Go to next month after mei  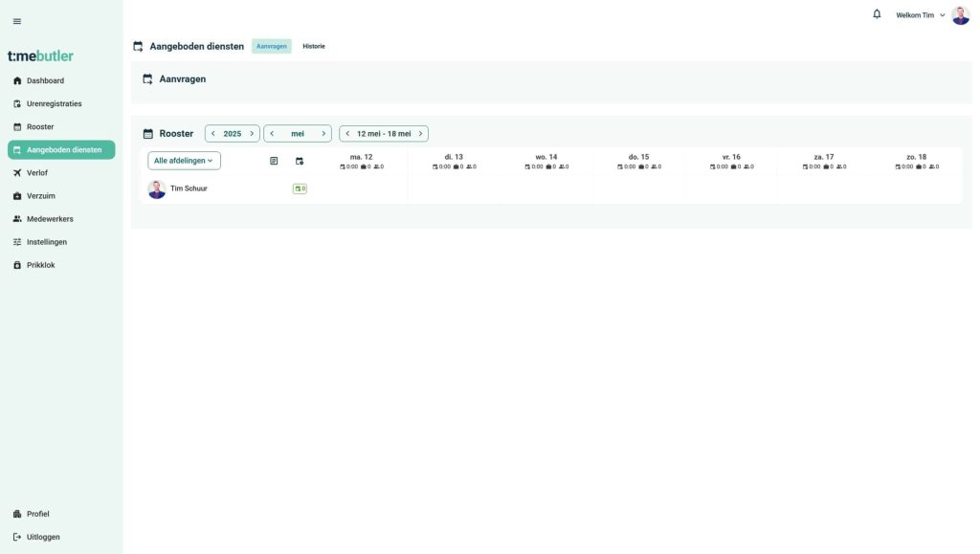click(x=323, y=134)
